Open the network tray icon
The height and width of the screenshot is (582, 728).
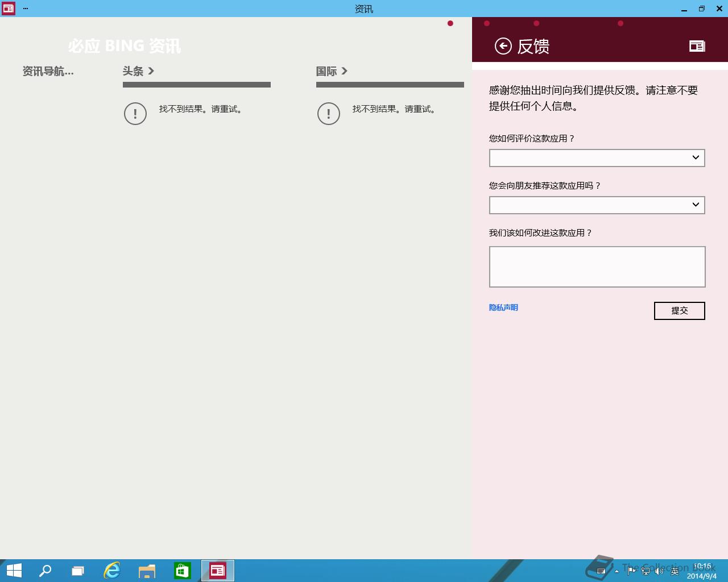646,571
